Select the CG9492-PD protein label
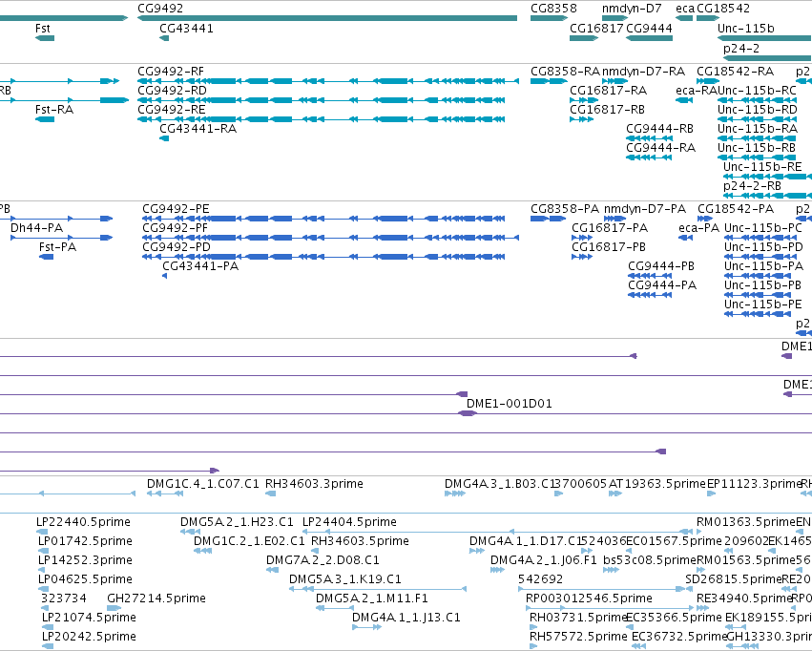This screenshot has width=812, height=651. point(177,247)
